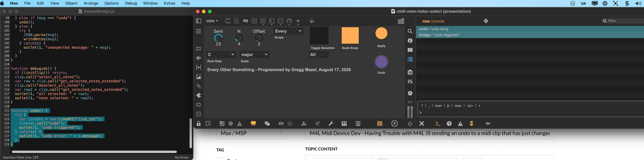Screen dimensions: 644x160
Task: Open the Max menu in menu bar
Action: click(x=14, y=3)
